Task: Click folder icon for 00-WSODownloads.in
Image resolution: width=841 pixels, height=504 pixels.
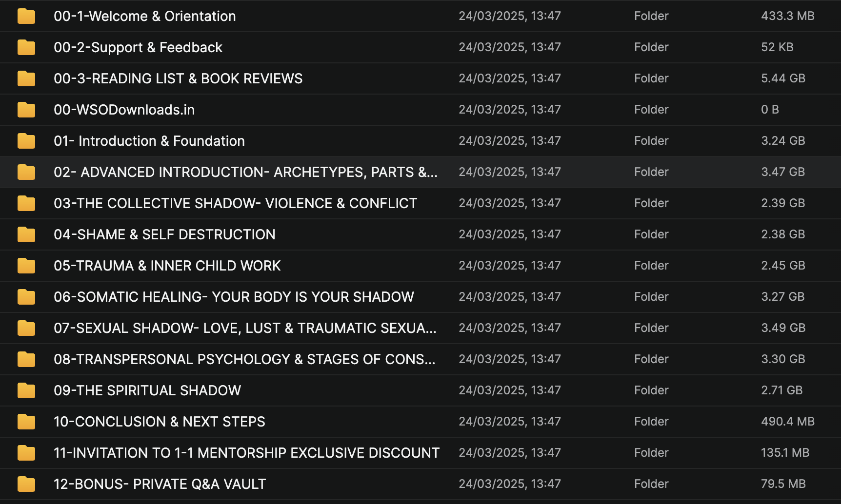Action: [x=26, y=110]
